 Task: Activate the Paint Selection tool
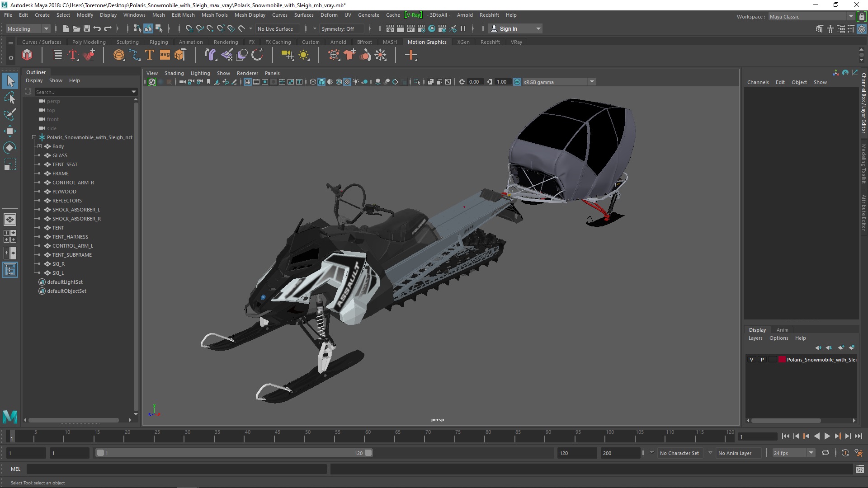pyautogui.click(x=10, y=114)
